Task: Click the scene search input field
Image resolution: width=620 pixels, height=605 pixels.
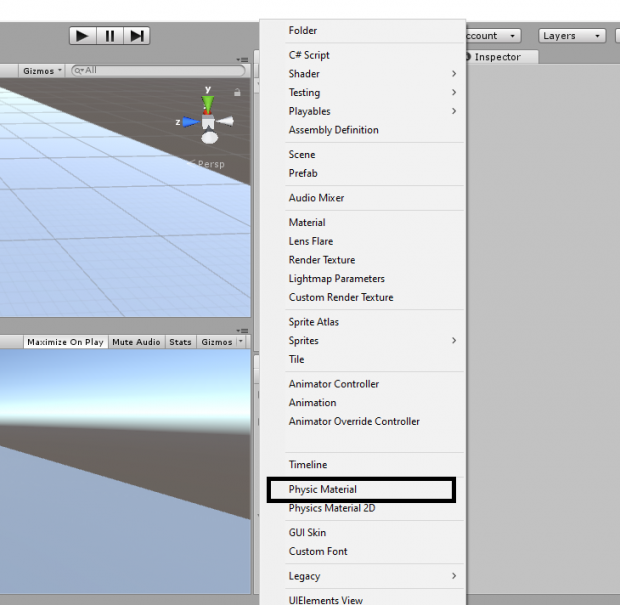Action: tap(160, 71)
